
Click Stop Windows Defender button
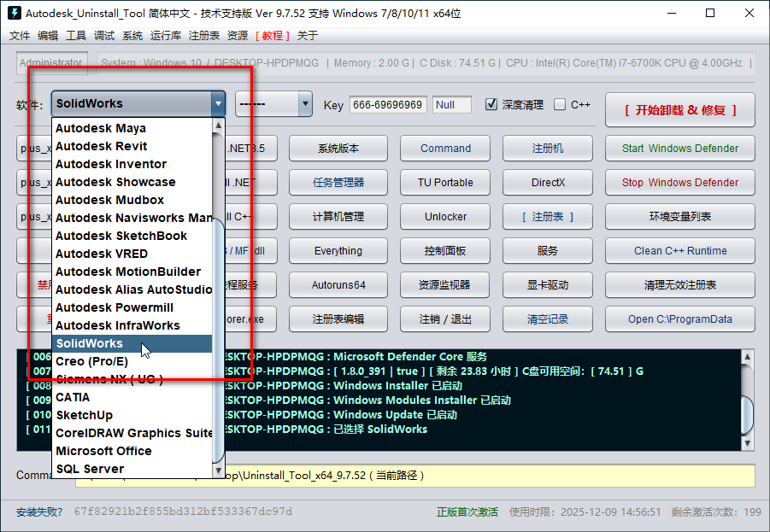point(679,183)
